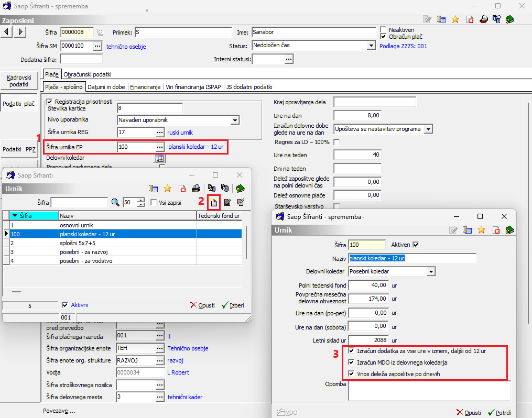Click export to database icon in Urnik list

tap(211, 189)
